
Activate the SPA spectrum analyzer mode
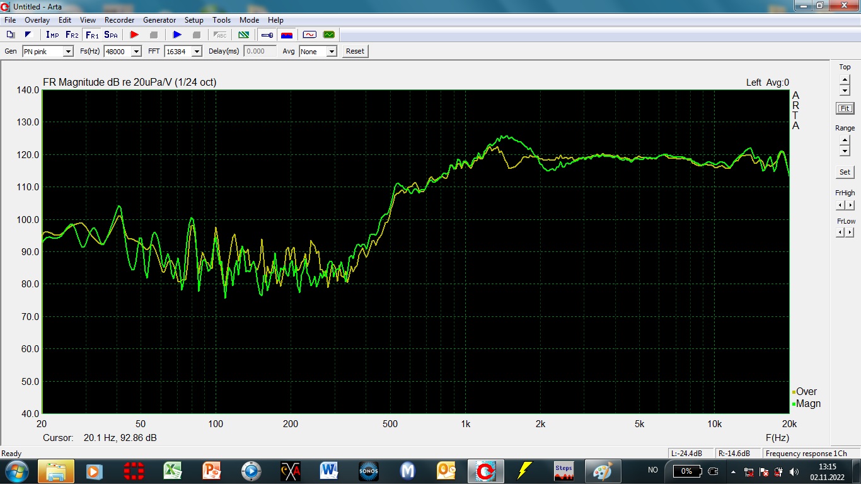click(x=111, y=35)
